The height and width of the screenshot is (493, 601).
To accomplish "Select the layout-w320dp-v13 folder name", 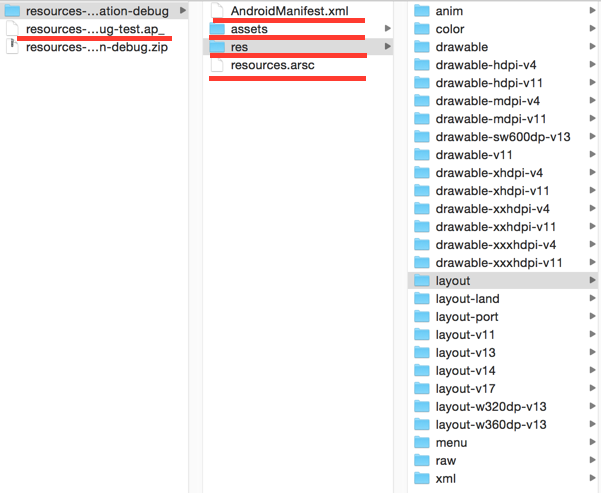I will [491, 407].
